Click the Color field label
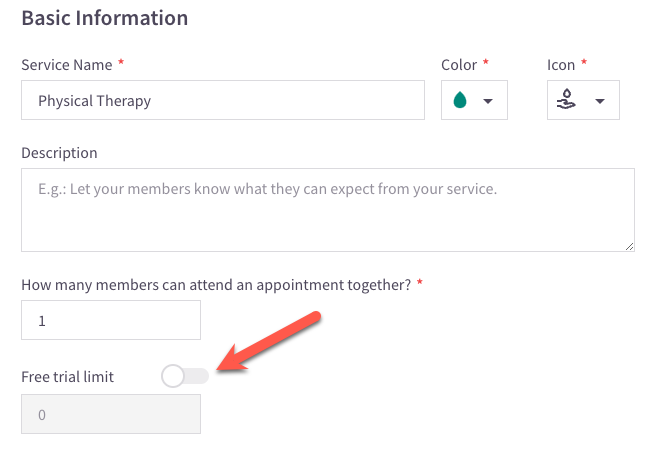This screenshot has height=453, width=647. pyautogui.click(x=459, y=65)
